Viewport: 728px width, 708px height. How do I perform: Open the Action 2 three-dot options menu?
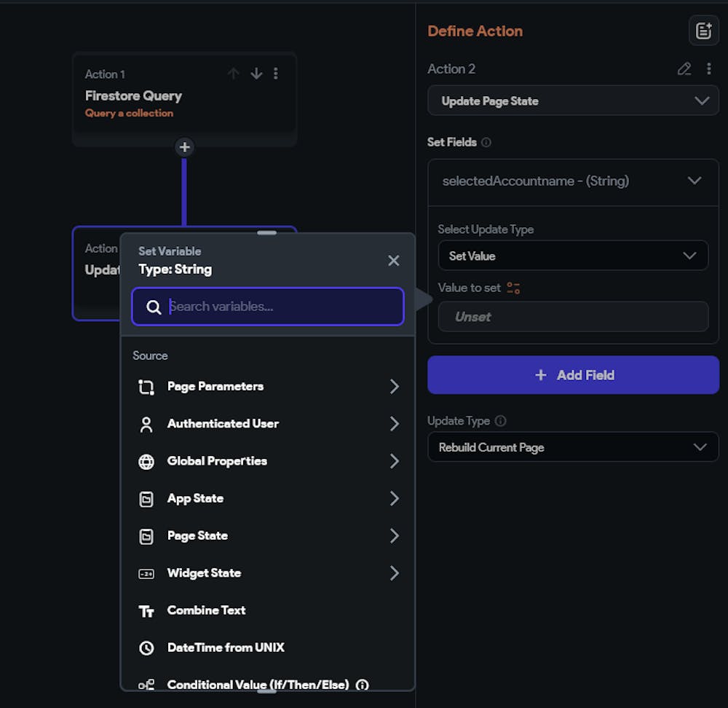click(x=709, y=69)
